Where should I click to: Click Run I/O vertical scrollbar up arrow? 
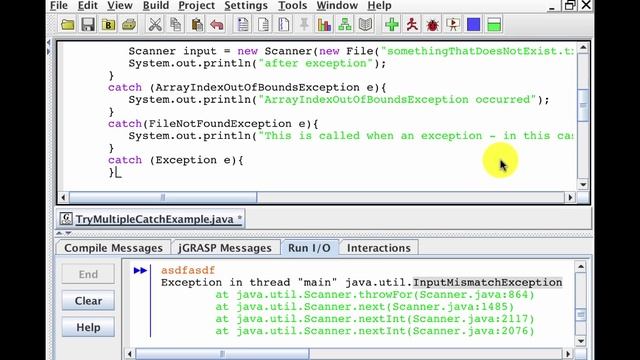point(580,267)
